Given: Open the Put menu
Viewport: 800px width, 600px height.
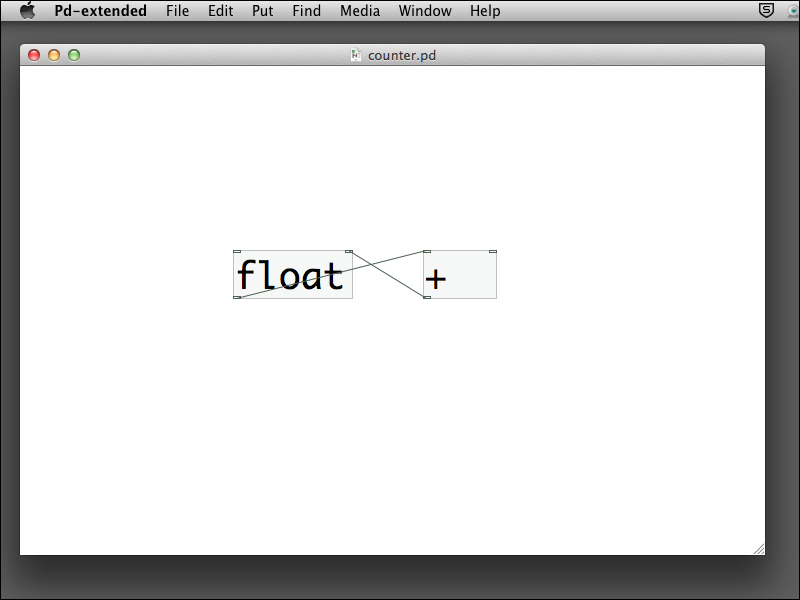Looking at the screenshot, I should click(x=263, y=11).
